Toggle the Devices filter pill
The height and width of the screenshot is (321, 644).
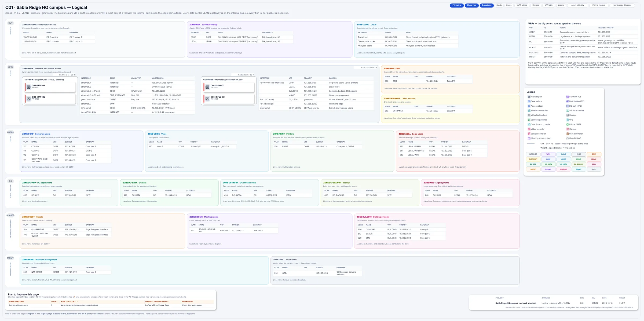[x=536, y=5]
